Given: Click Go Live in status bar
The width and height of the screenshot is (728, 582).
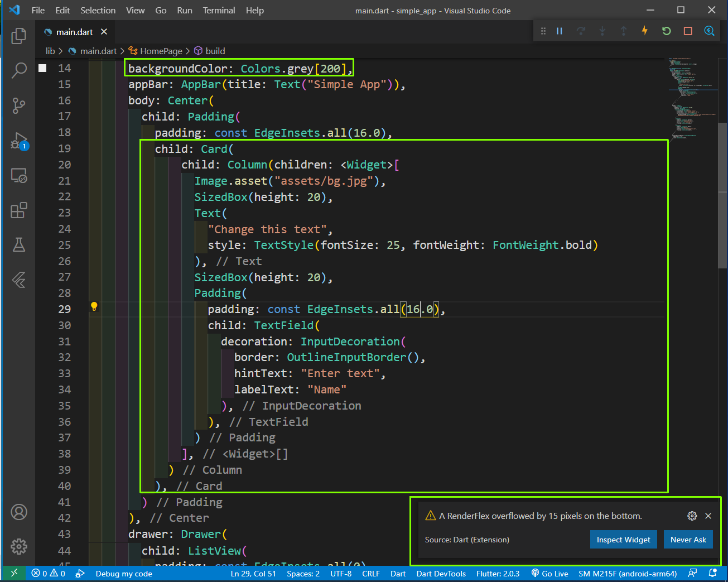Looking at the screenshot, I should pos(549,573).
